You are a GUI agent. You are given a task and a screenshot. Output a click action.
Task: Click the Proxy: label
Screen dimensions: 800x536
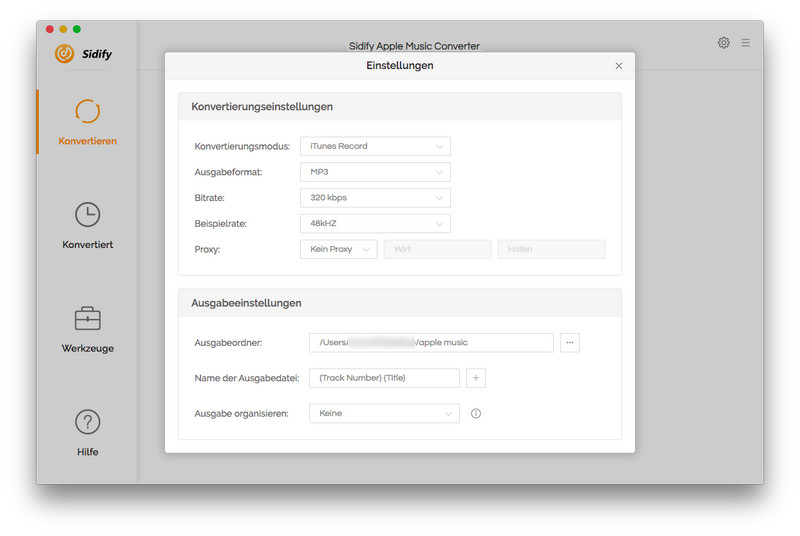pyautogui.click(x=207, y=249)
